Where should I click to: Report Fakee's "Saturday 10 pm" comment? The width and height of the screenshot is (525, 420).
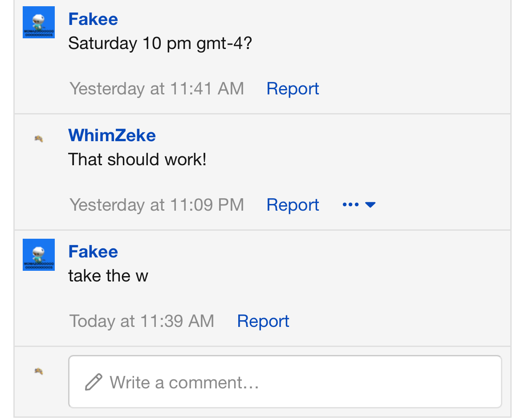coord(293,89)
